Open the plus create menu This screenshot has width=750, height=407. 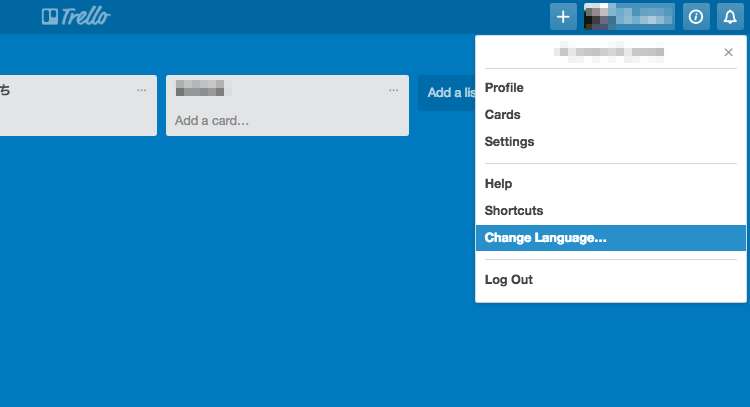[563, 16]
